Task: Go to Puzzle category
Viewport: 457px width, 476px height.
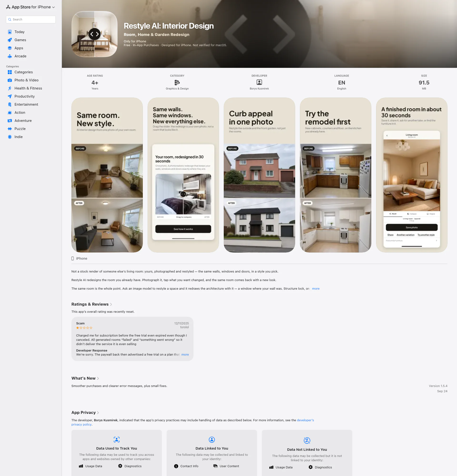Action: [20, 129]
